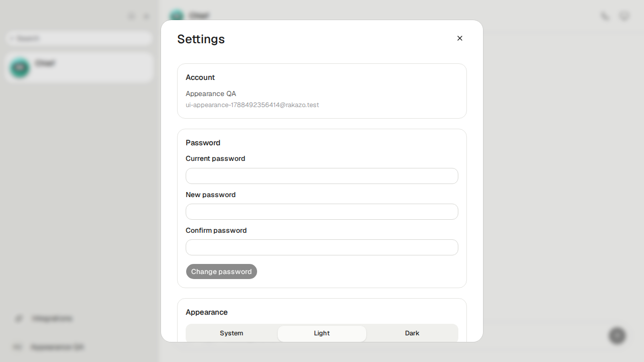Select the Light appearance option
644x362 pixels.
pyautogui.click(x=322, y=333)
